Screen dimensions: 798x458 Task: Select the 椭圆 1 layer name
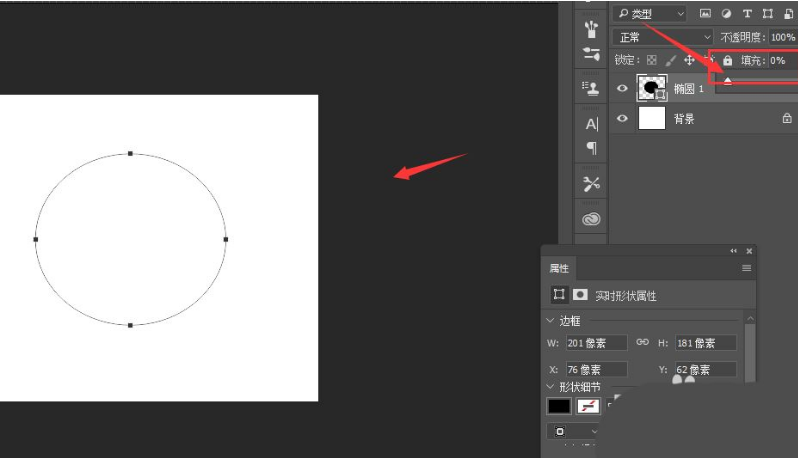[x=689, y=89]
